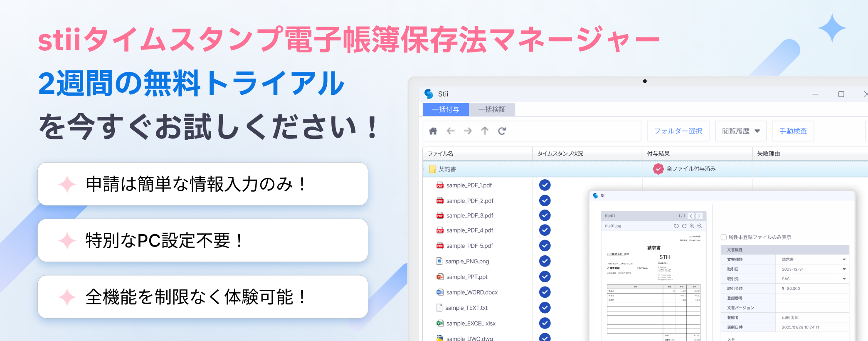Screen dimensions: 868x341
Task: Sort by タイムスタンプ状況 column header
Action: coord(587,153)
